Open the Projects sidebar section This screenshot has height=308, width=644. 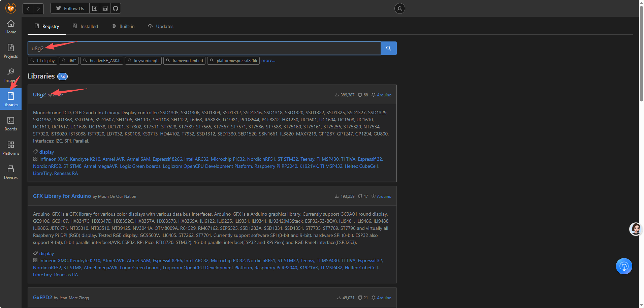(x=11, y=51)
